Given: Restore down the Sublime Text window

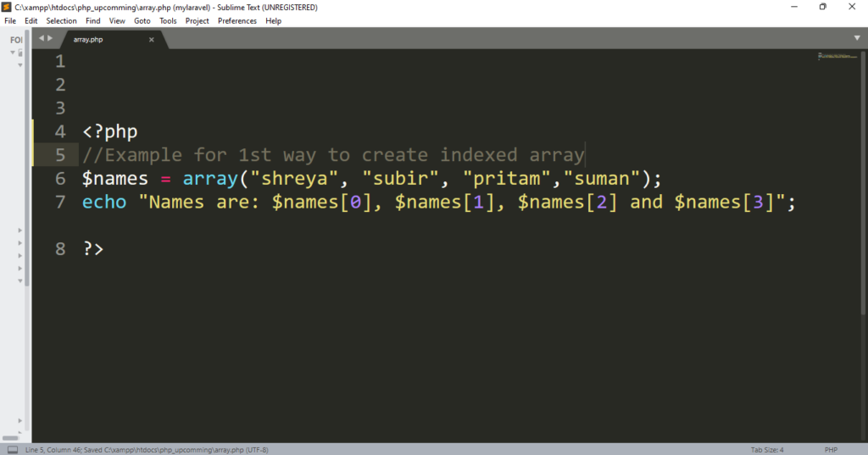Looking at the screenshot, I should point(821,7).
